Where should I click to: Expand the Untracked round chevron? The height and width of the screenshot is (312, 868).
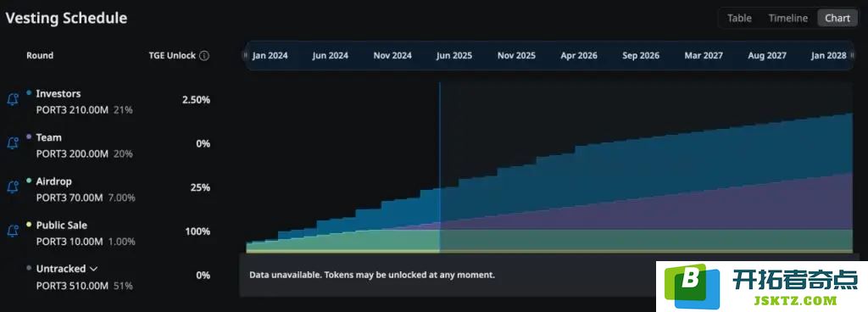tap(93, 269)
